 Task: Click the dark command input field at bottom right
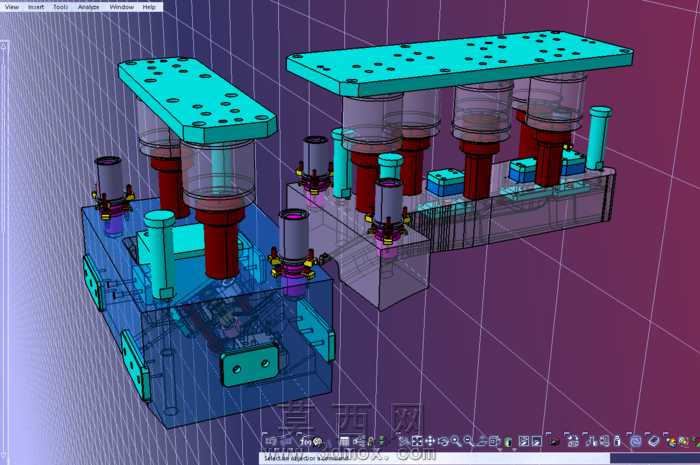tap(655, 458)
